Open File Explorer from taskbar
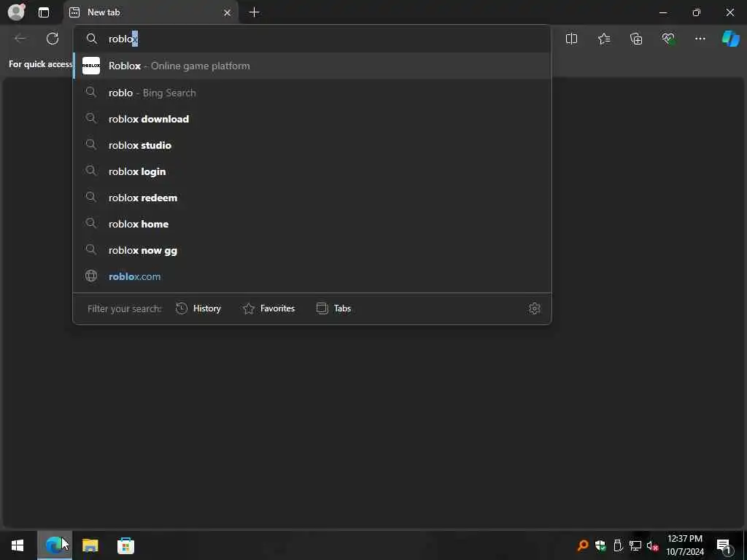Viewport: 747px width, 560px height. [x=90, y=545]
